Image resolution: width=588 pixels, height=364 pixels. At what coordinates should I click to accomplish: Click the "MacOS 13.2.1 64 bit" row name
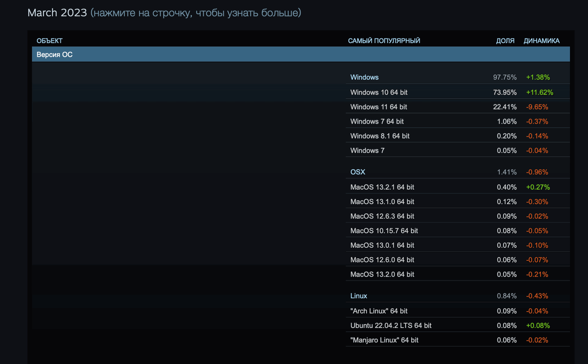click(382, 187)
